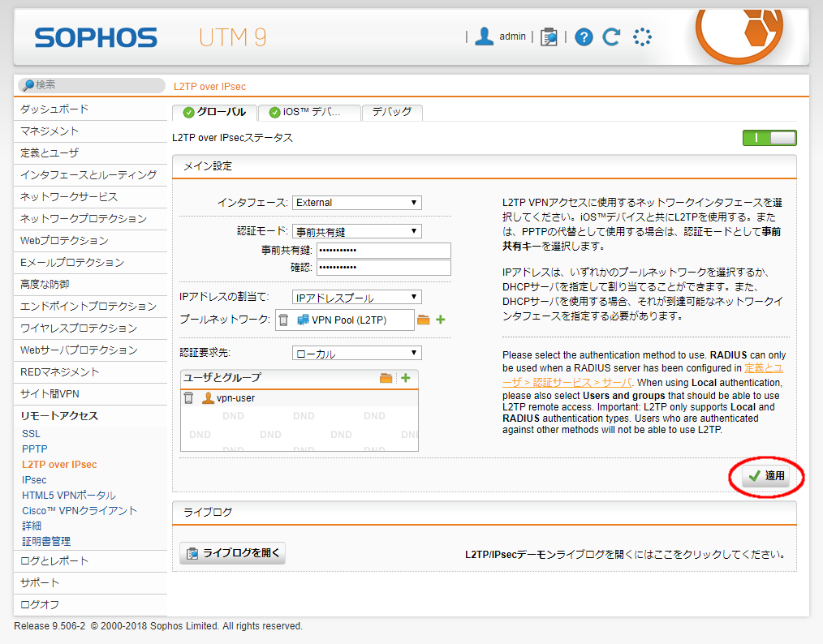Expand the IPアドレスの割当て dropdown
This screenshot has width=823, height=644.
pos(356,298)
